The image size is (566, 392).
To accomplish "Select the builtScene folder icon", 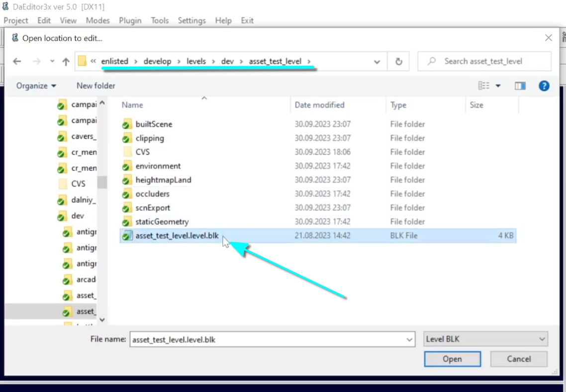I will coord(127,124).
